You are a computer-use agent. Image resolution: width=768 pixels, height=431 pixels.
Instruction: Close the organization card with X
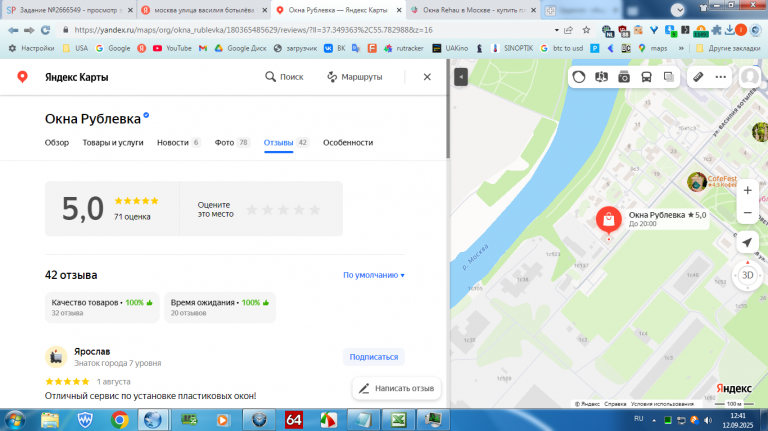(427, 77)
